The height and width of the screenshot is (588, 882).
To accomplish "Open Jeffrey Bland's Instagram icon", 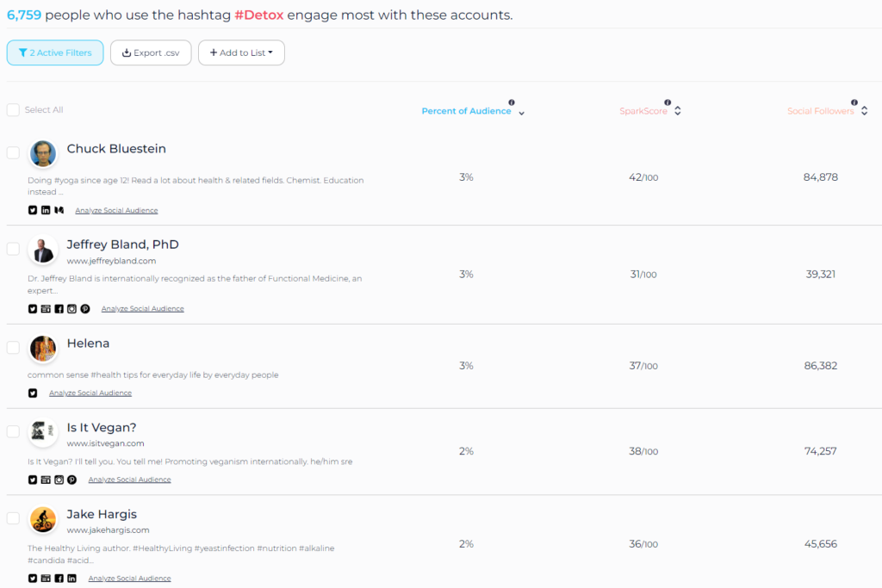I will coord(72,308).
